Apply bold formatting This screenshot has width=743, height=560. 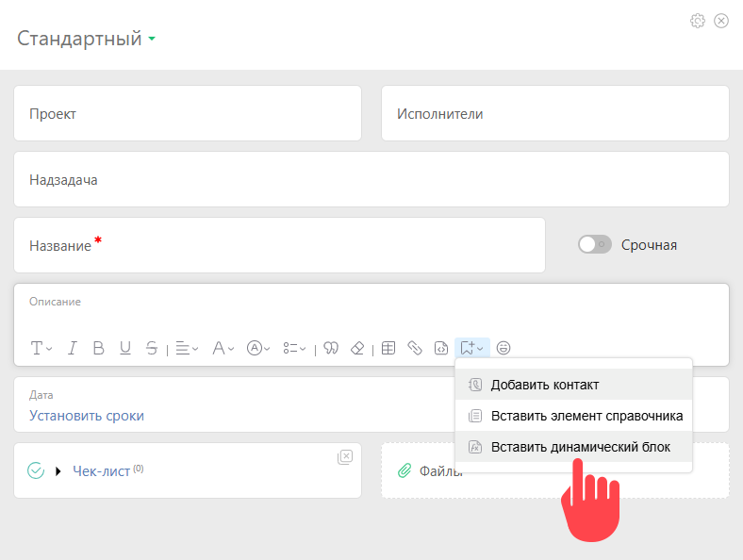pyautogui.click(x=99, y=348)
